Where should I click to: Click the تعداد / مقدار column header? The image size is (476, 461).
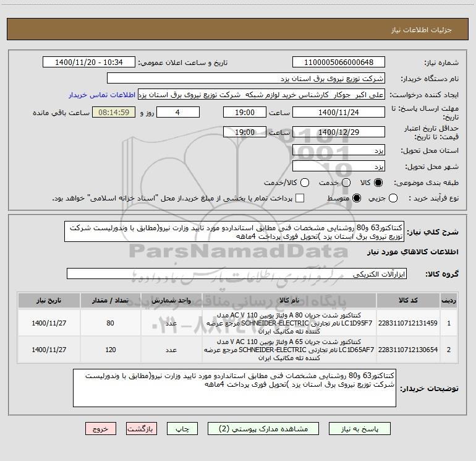(110, 301)
